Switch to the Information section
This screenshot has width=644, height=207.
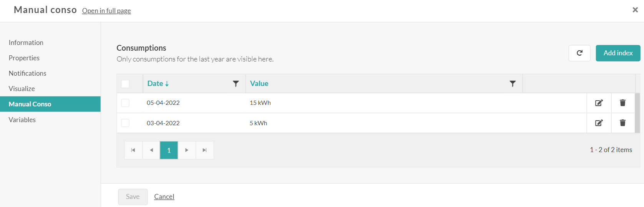[26, 43]
